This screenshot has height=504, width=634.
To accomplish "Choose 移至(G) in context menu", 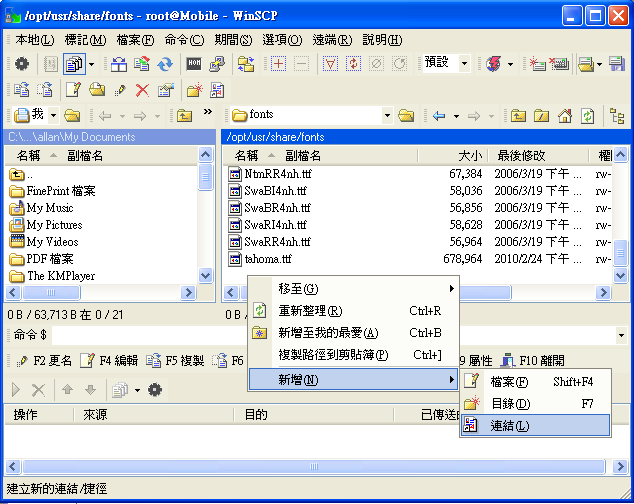I will click(x=353, y=288).
